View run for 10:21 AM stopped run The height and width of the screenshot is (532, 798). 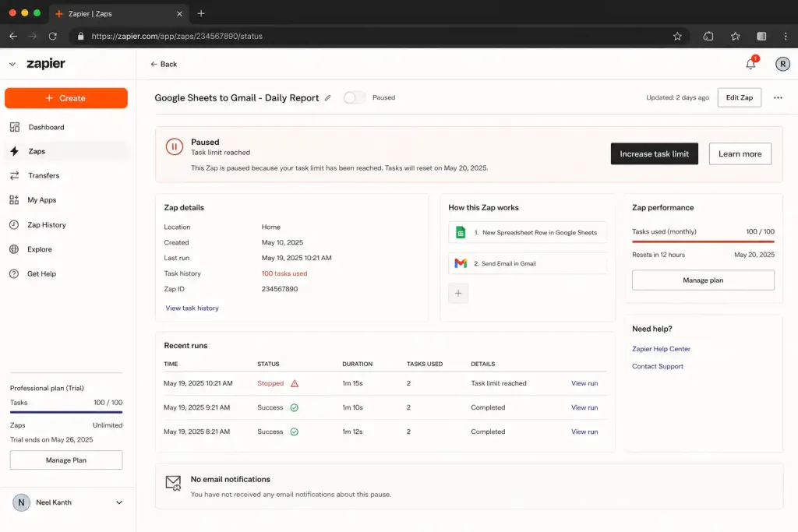(584, 383)
